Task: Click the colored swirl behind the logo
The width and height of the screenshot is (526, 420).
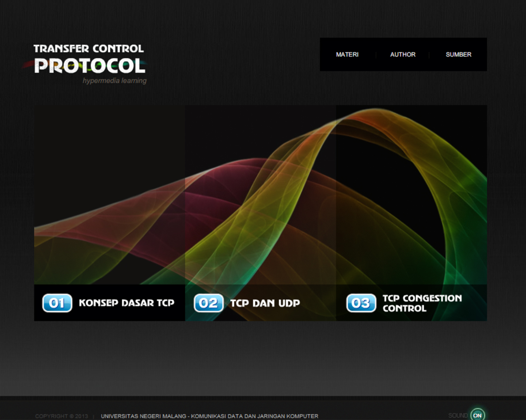Action: 27,65
